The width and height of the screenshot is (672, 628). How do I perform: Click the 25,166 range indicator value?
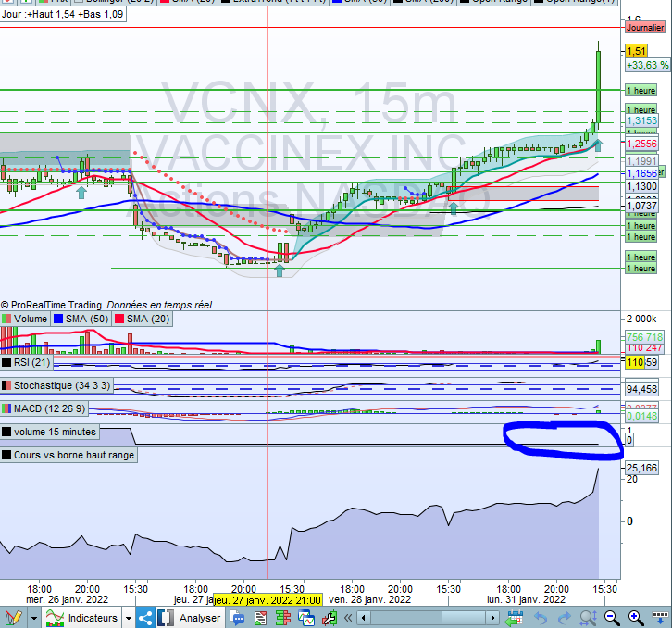(x=641, y=468)
